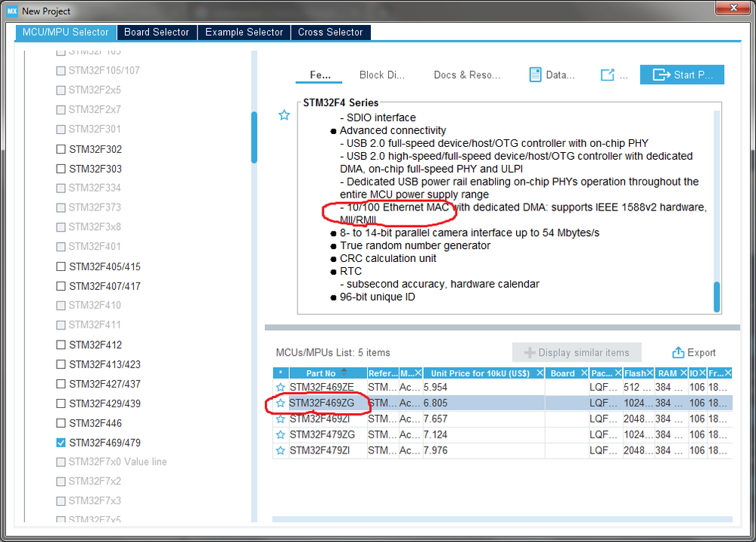The height and width of the screenshot is (542, 756).
Task: Show the Fe... (Features) tab
Action: point(319,75)
